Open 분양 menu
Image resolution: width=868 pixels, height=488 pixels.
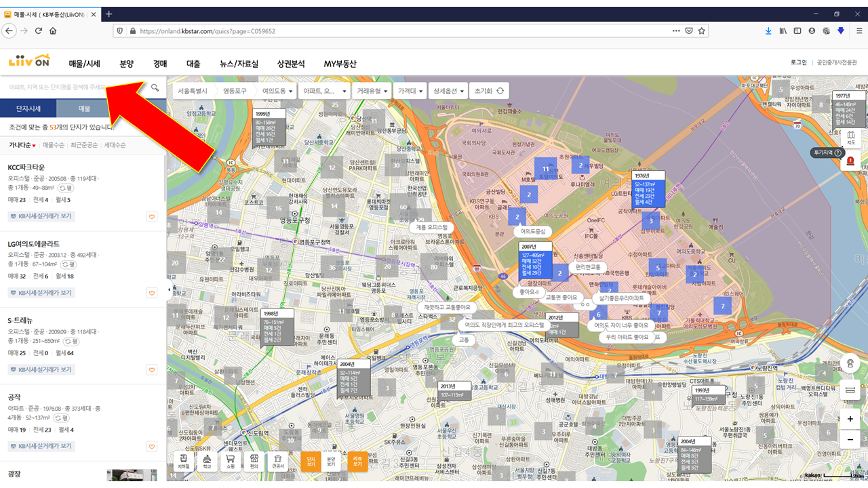pyautogui.click(x=127, y=64)
